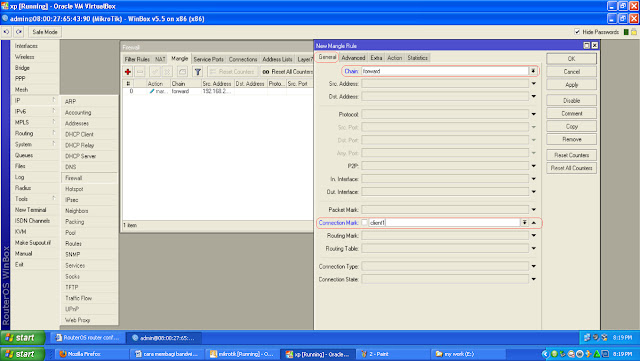
Task: Click the host Start button at bottom
Action: [22, 354]
